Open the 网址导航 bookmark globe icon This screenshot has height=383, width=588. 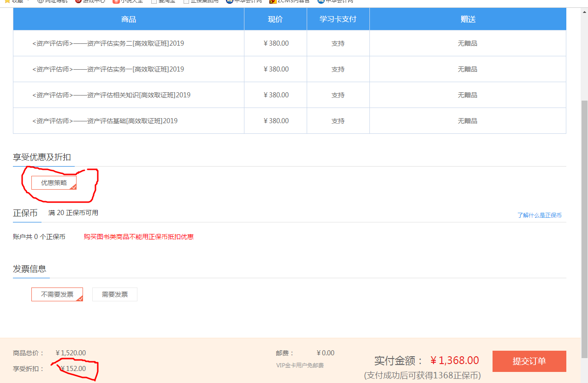(x=41, y=1)
